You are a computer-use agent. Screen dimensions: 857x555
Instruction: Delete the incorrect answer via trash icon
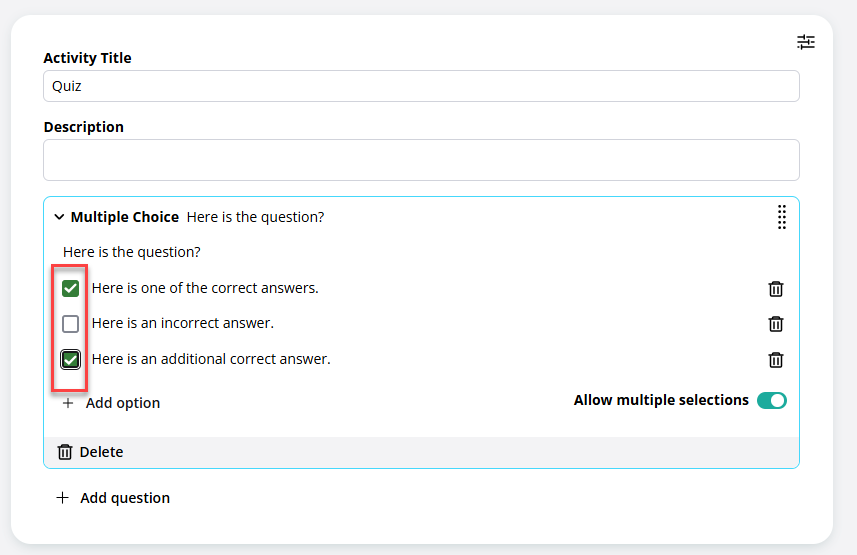[776, 324]
